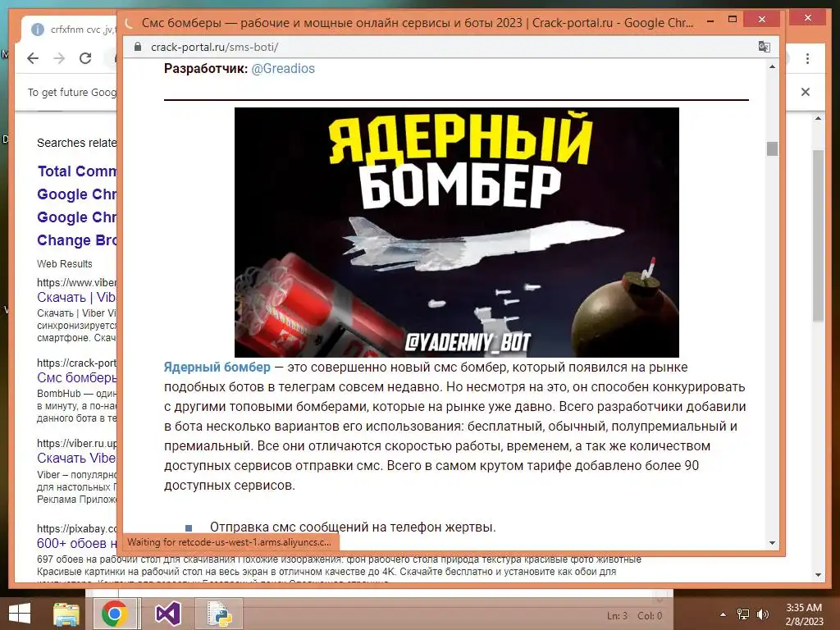Click 'Web Results' heading text
The width and height of the screenshot is (840, 630).
[65, 263]
